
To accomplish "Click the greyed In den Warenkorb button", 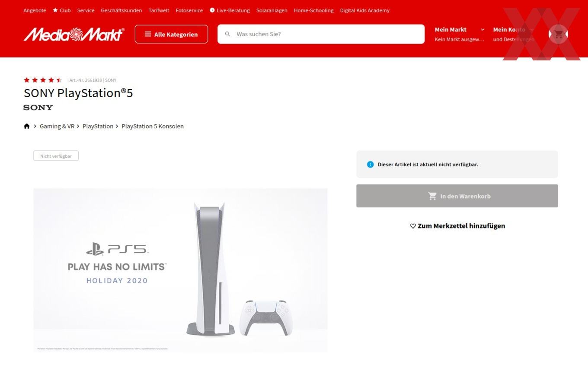I will tap(457, 196).
